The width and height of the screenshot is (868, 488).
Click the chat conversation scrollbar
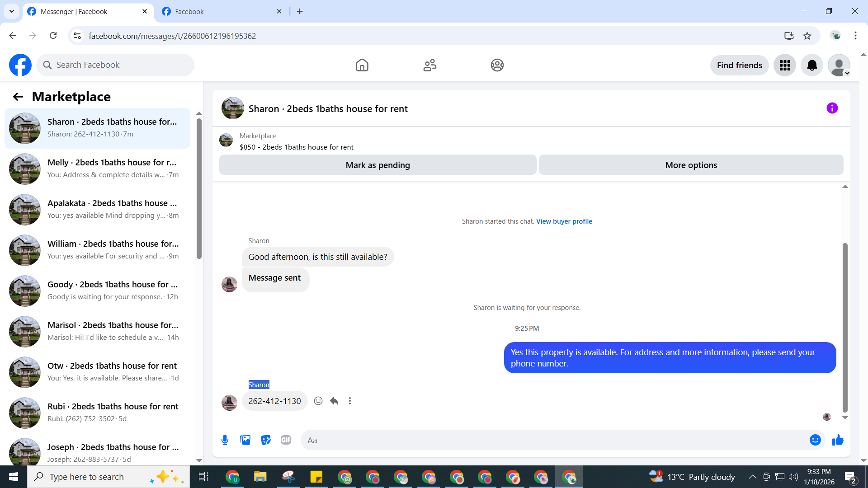click(x=844, y=328)
